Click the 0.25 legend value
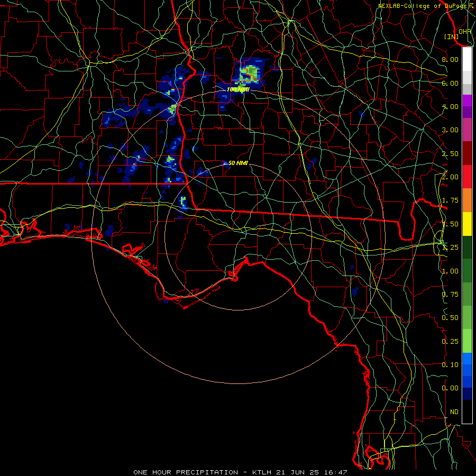 (x=450, y=342)
